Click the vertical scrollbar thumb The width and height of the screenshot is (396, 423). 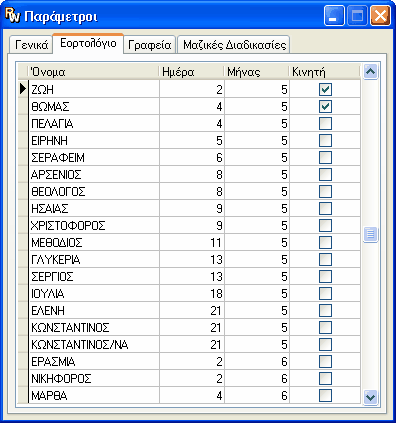371,234
